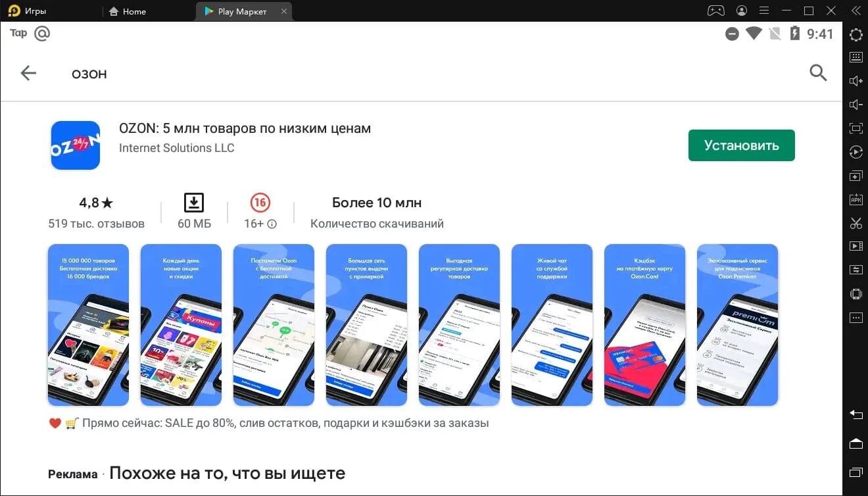Open operation recorder icon in sidebar
The width and height of the screenshot is (868, 496).
point(856,152)
